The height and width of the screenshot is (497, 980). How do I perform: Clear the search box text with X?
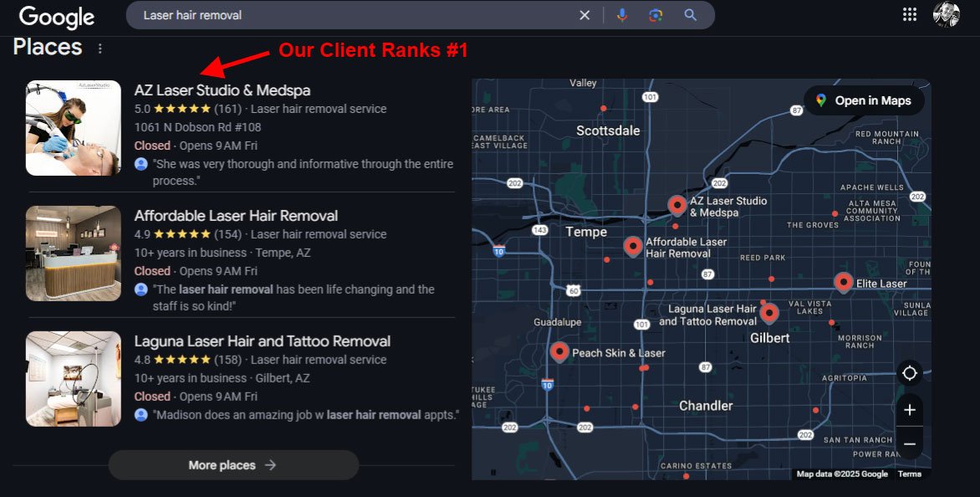click(584, 15)
